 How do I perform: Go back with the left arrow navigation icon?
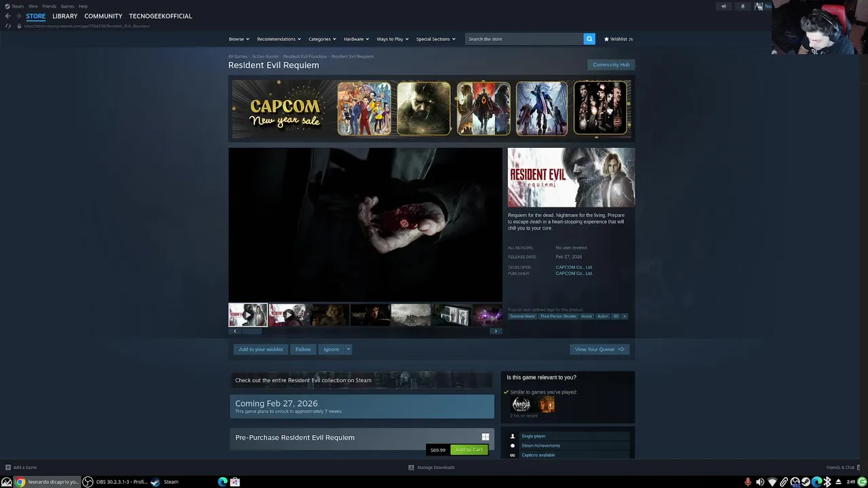coord(7,16)
